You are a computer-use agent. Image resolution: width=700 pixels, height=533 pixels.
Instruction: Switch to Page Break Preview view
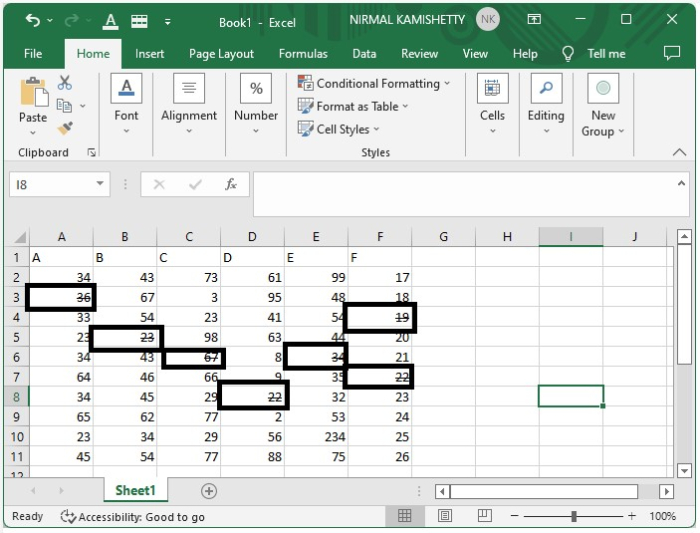(485, 516)
